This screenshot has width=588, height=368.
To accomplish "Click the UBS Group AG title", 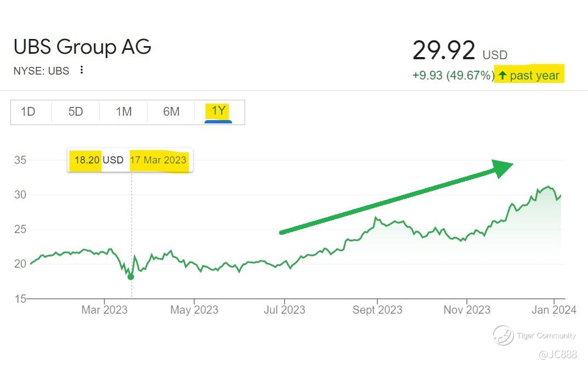I will (x=82, y=47).
